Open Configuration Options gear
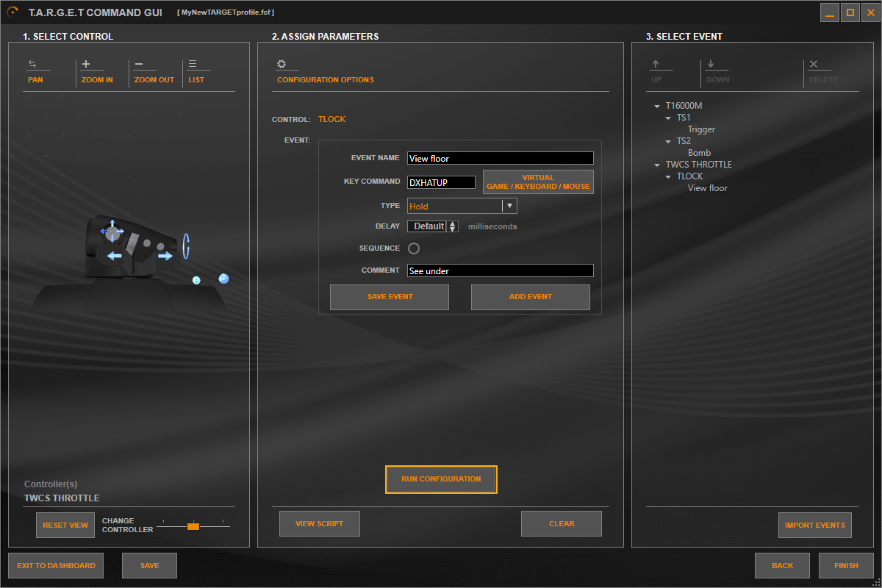The height and width of the screenshot is (588, 882). [282, 64]
